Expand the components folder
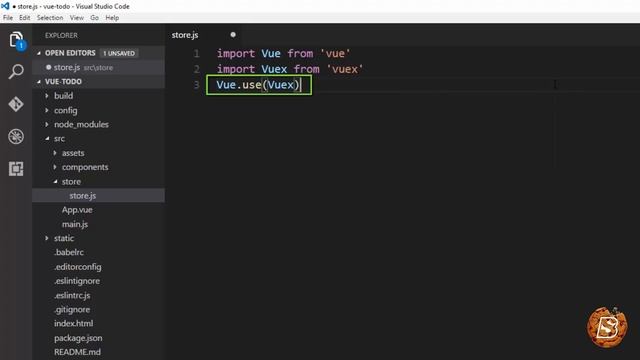The width and height of the screenshot is (640, 360). 55,167
